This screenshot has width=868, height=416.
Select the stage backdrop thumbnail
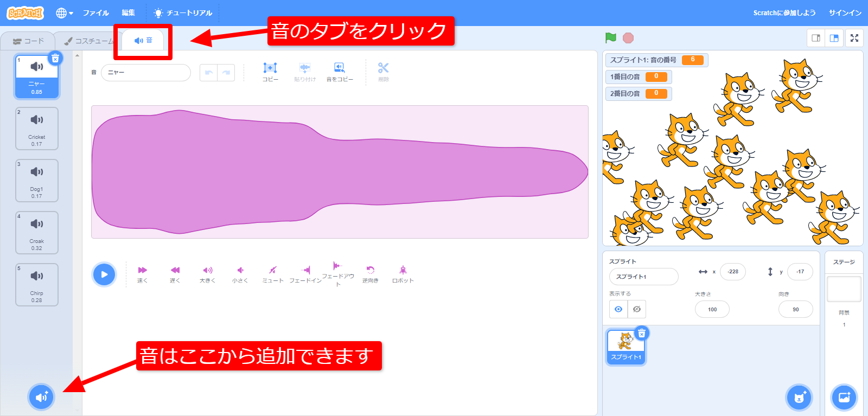(844, 289)
